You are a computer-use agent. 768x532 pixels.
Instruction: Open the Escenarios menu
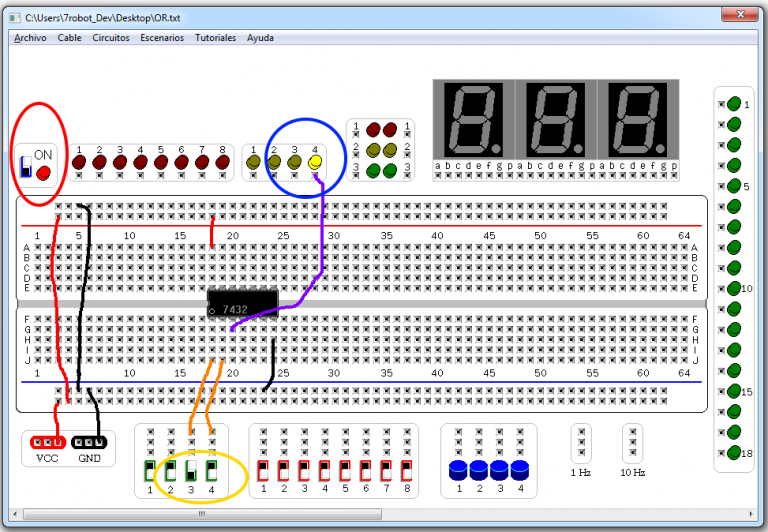[x=162, y=37]
